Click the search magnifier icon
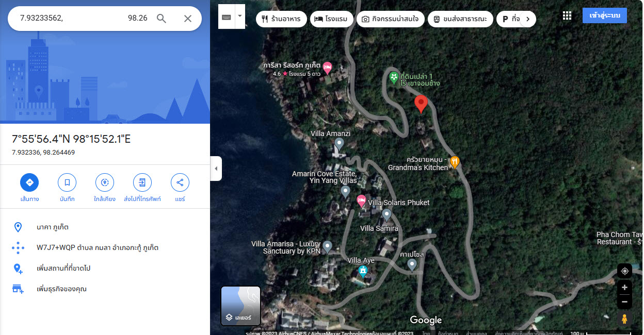 pos(162,19)
